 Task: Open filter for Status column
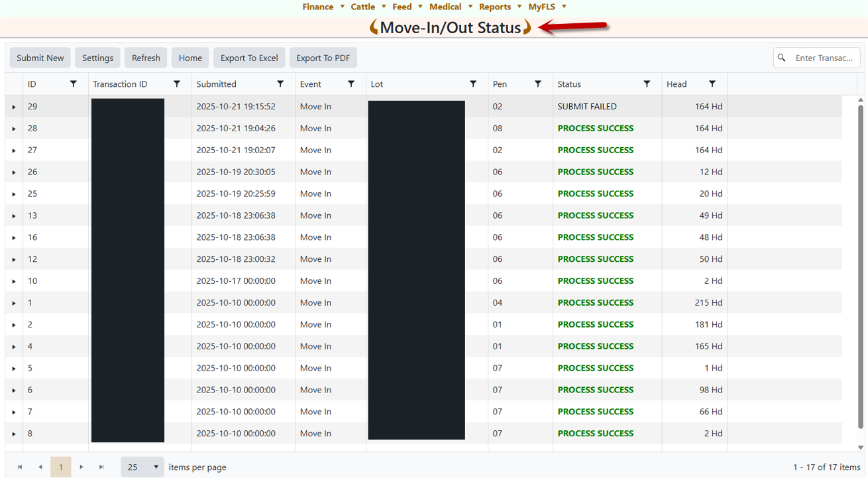pos(647,84)
